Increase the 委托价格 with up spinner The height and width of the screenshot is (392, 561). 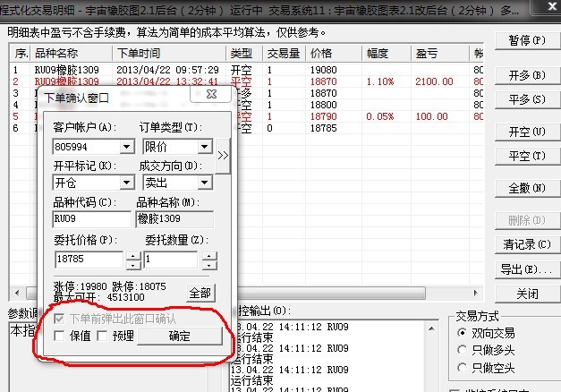pyautogui.click(x=133, y=256)
